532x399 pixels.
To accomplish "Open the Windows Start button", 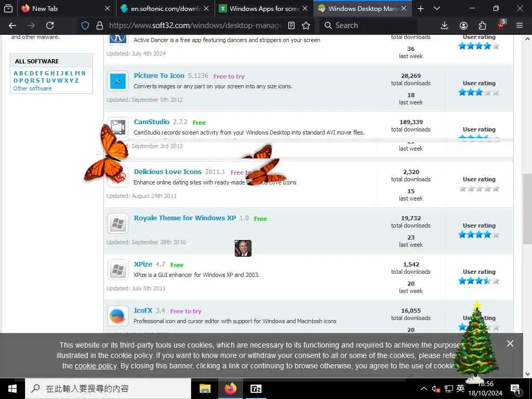I will (12, 389).
